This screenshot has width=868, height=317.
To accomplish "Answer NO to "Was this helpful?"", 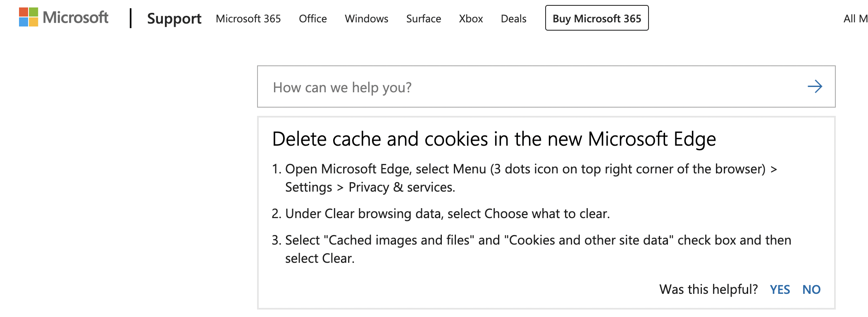I will point(811,289).
